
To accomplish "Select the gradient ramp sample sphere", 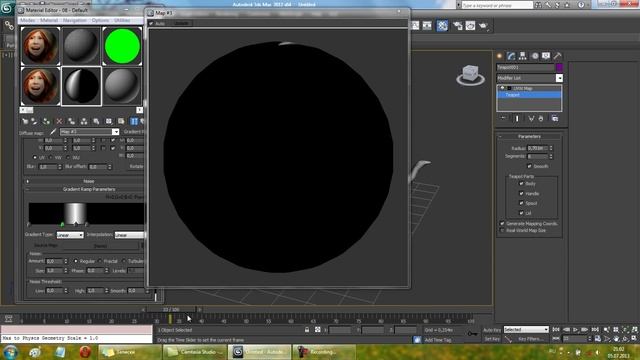I will (81, 86).
